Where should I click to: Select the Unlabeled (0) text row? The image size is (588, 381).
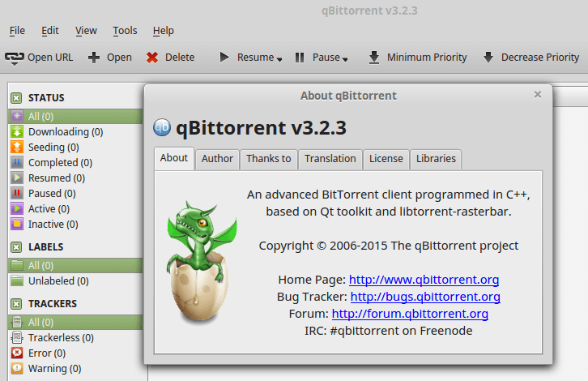(58, 280)
